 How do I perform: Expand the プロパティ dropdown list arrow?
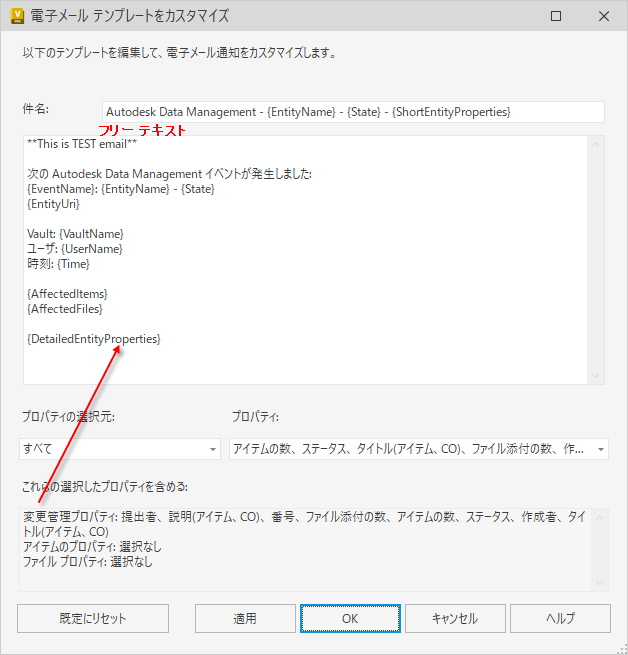point(600,449)
